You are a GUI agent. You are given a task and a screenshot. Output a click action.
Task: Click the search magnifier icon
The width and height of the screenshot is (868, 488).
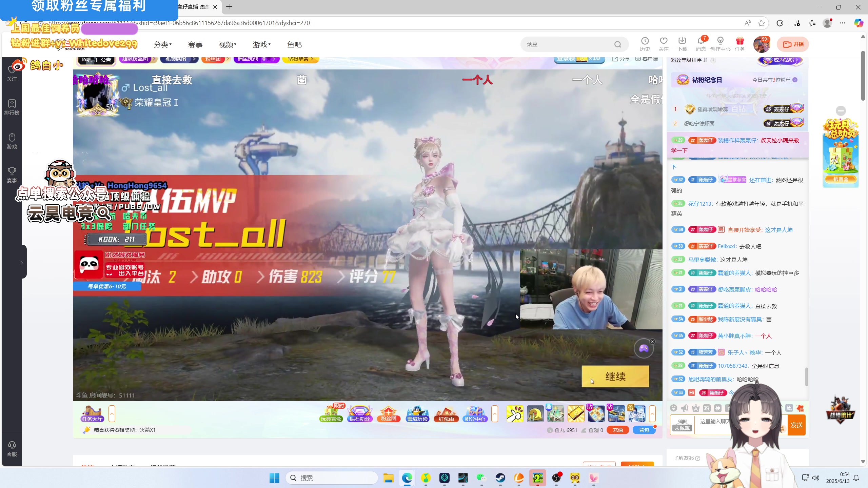[x=618, y=44]
